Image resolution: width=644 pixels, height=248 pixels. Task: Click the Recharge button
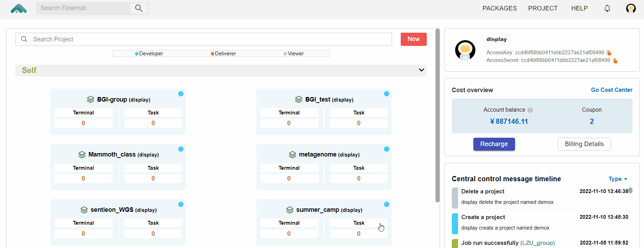(x=494, y=144)
